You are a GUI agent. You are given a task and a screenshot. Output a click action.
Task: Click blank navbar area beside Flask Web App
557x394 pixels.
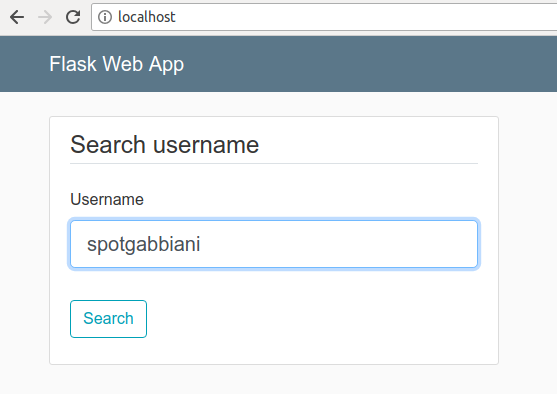(x=369, y=64)
